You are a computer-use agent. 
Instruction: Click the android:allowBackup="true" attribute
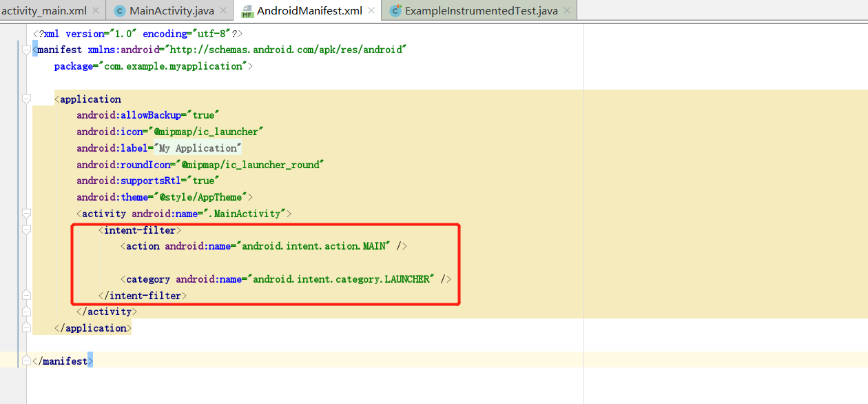(x=147, y=115)
